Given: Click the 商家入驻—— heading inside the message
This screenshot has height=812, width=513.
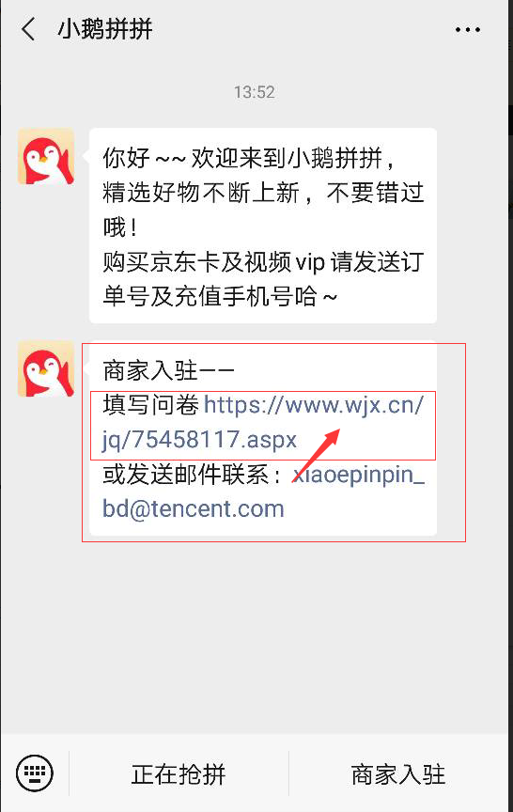Looking at the screenshot, I should [168, 370].
